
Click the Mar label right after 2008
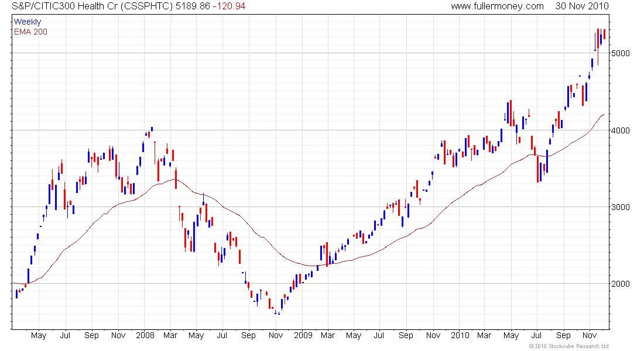click(x=170, y=335)
